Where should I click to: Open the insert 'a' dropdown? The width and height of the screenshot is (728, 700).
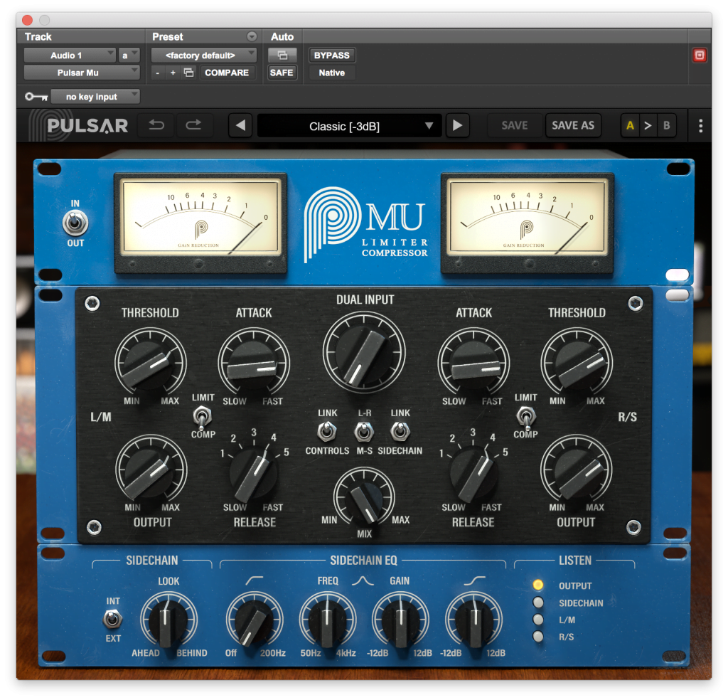[x=129, y=55]
